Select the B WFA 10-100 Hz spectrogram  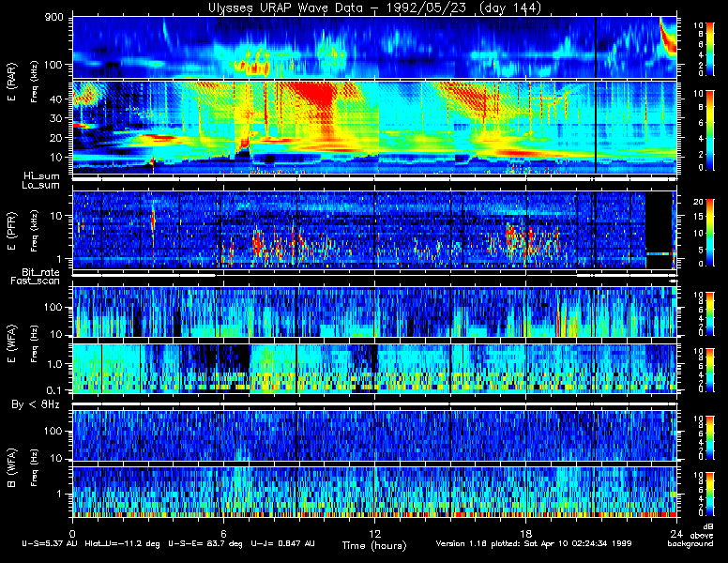click(x=374, y=435)
